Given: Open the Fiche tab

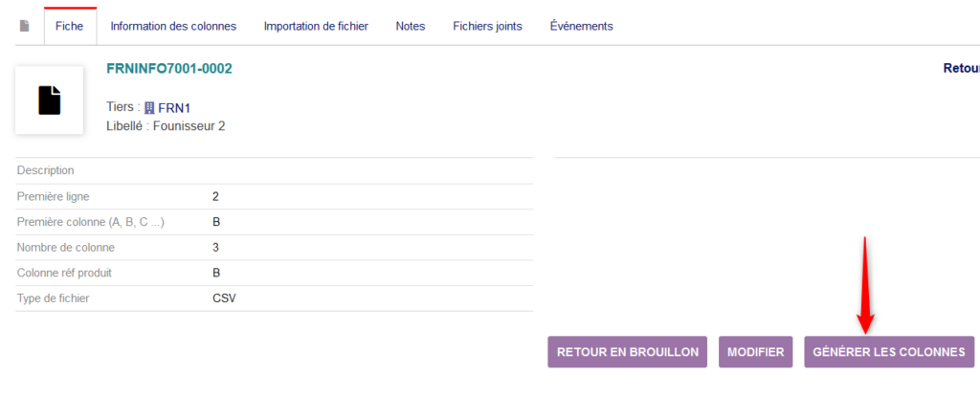Looking at the screenshot, I should tap(69, 26).
